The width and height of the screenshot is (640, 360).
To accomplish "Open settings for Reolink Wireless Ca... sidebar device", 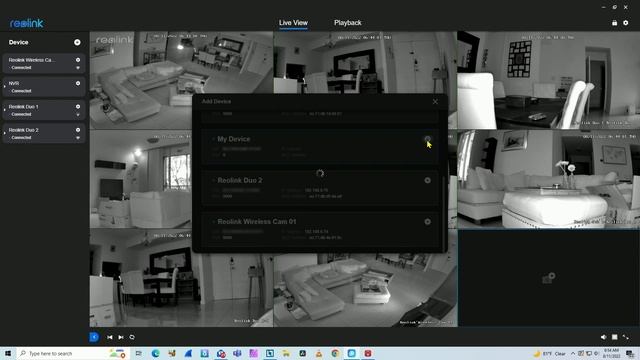I will (x=78, y=60).
